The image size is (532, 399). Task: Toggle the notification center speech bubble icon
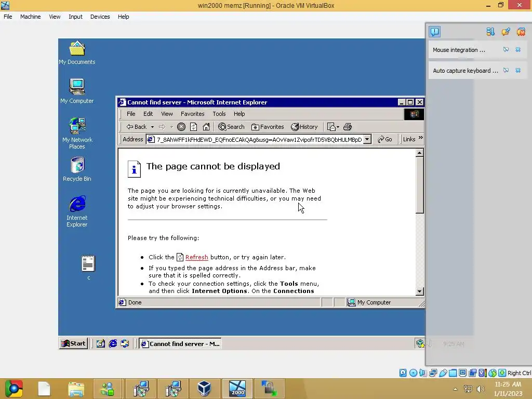(x=435, y=32)
